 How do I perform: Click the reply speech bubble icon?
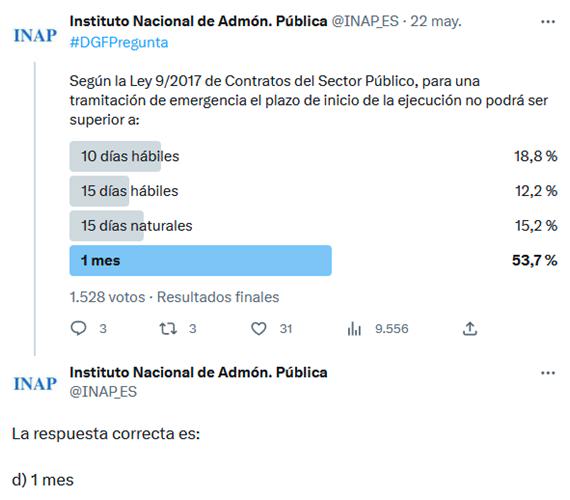click(78, 328)
